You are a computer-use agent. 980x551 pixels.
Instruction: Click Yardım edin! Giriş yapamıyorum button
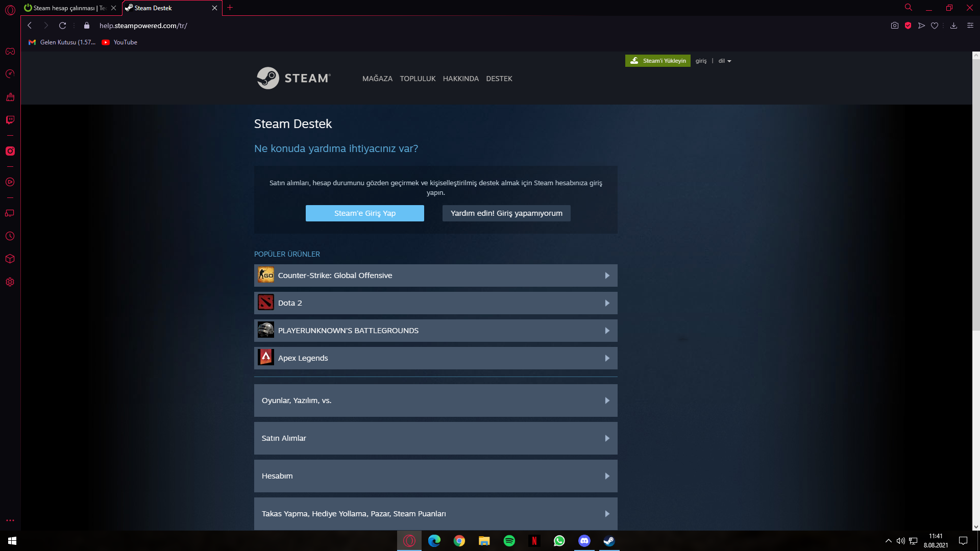pos(506,213)
